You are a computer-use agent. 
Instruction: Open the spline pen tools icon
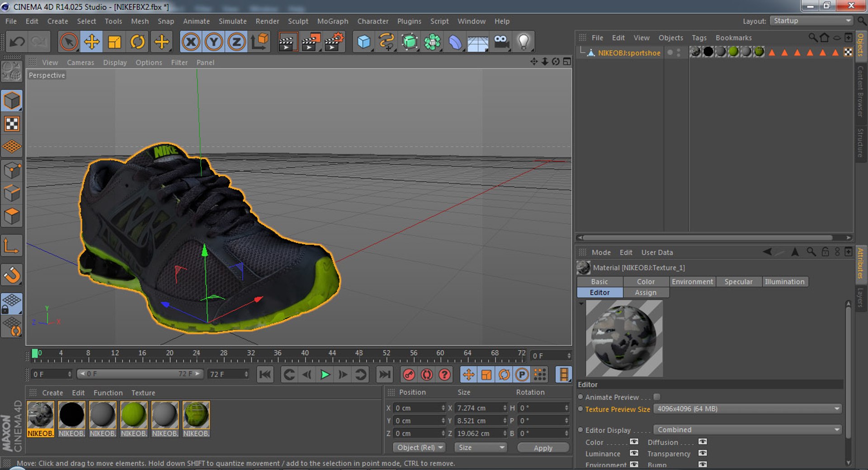(387, 42)
